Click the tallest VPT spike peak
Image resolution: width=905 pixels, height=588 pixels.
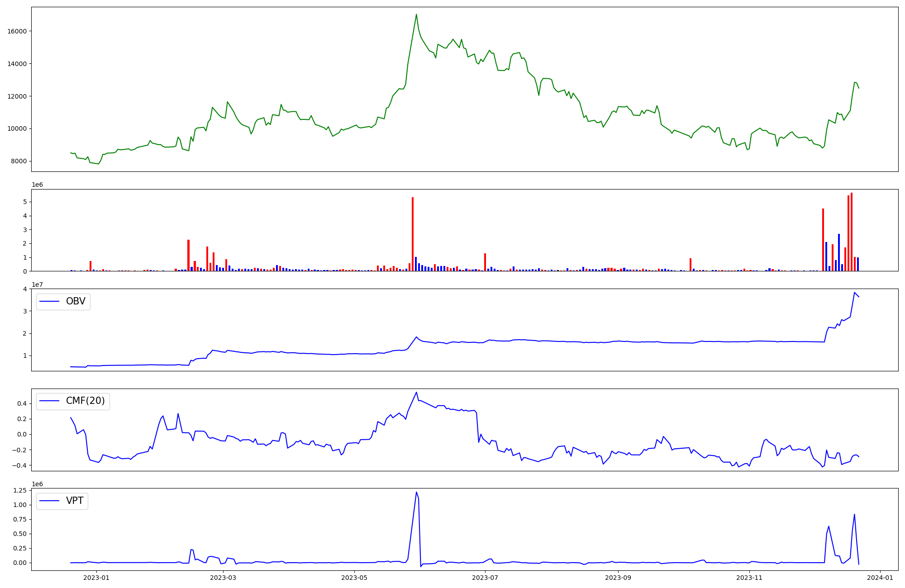[416, 493]
